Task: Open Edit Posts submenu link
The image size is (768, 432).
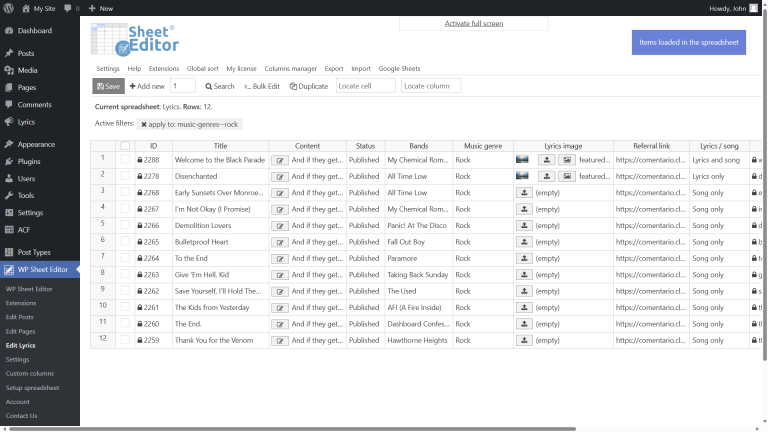Action: pos(20,317)
